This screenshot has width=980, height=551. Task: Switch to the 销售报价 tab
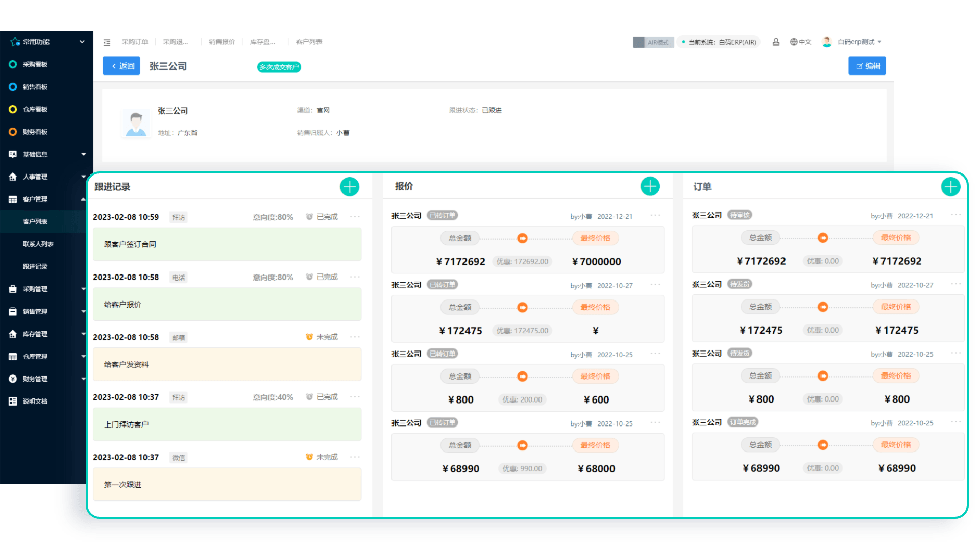[x=222, y=42]
